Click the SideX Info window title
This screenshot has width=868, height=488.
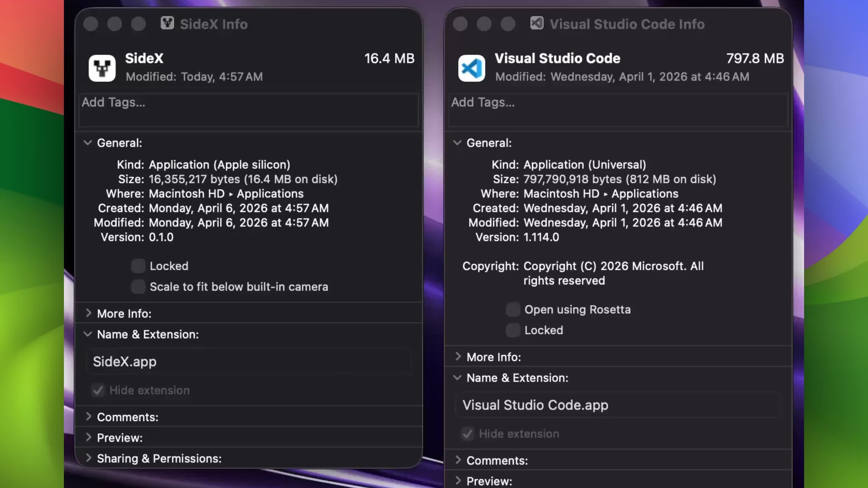[214, 24]
